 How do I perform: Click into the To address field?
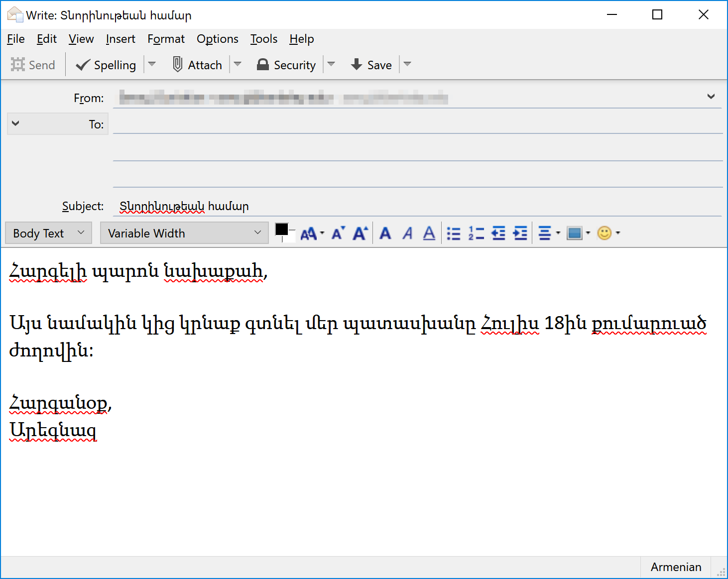(418, 123)
